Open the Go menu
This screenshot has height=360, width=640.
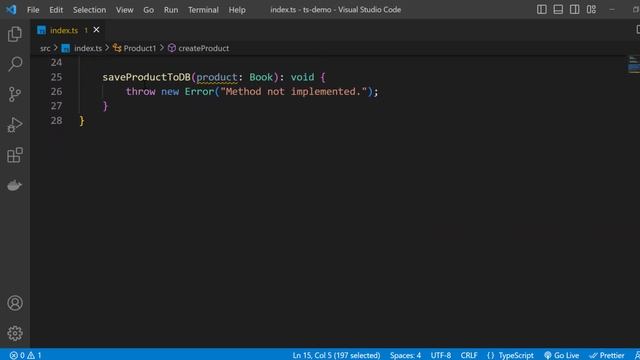pyautogui.click(x=149, y=10)
